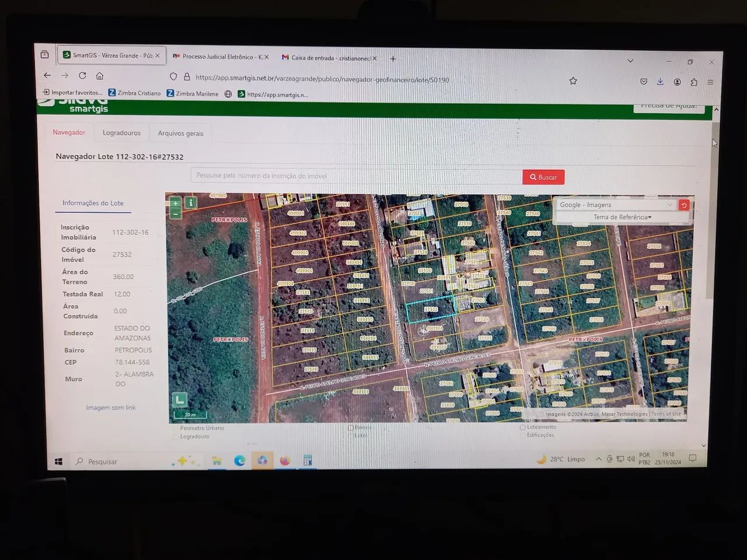Switch to the Navegador tab
Screen dimensions: 747x560
click(x=69, y=132)
